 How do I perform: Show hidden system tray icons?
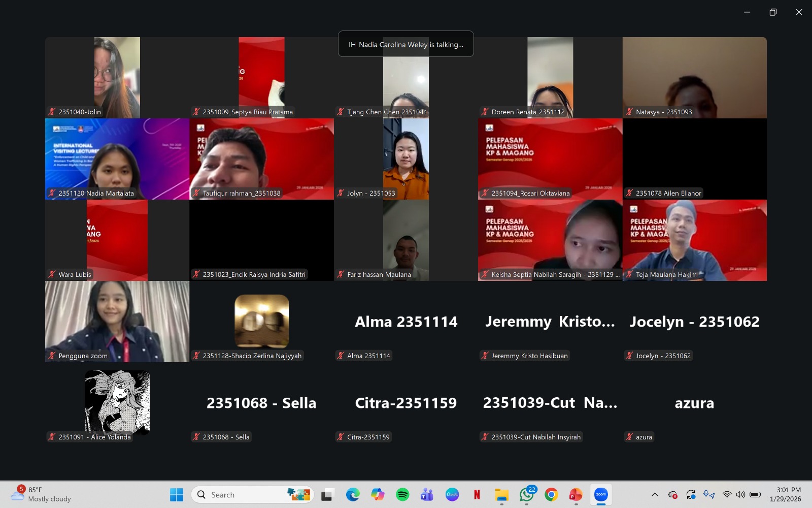pos(655,495)
